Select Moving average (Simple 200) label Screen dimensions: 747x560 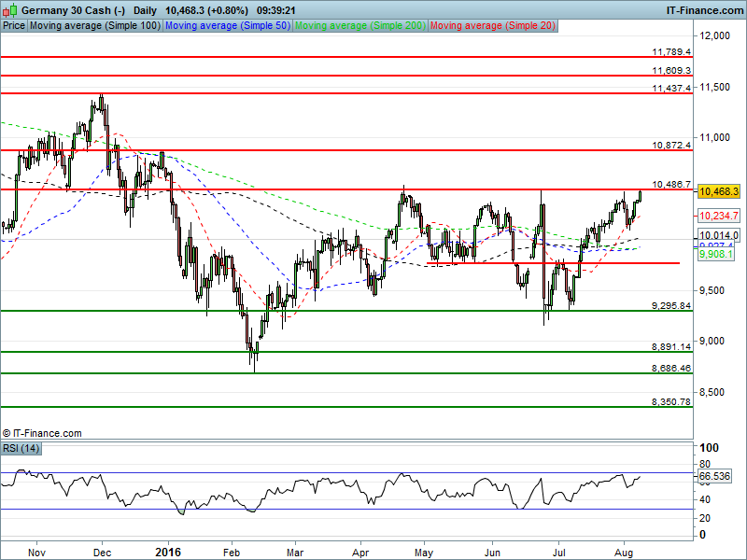coord(360,26)
